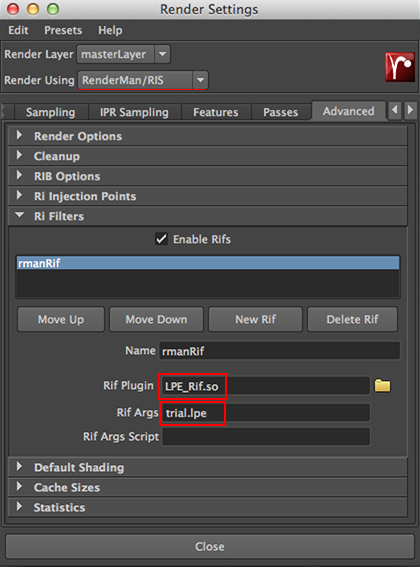
Task: Select rmanRif in the filter list
Action: click(x=208, y=263)
